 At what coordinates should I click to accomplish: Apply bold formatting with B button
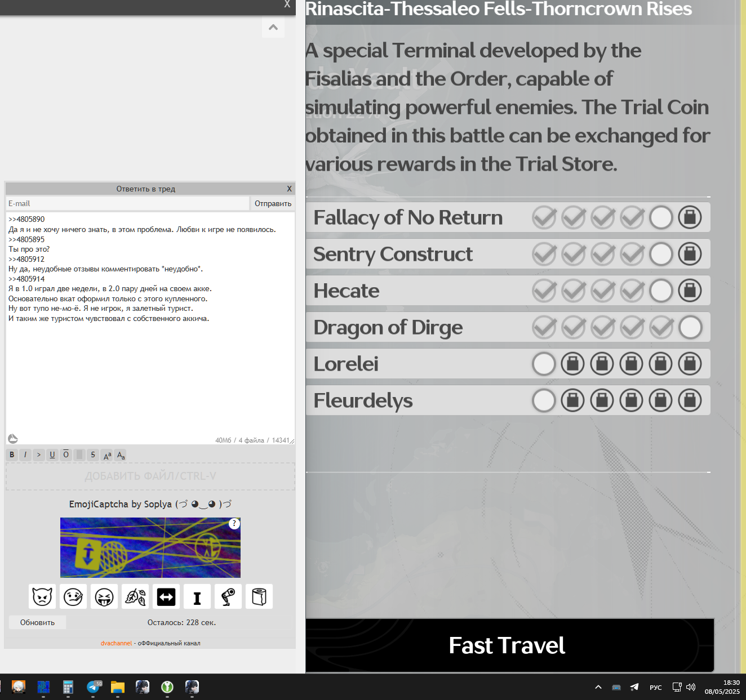tap(12, 454)
